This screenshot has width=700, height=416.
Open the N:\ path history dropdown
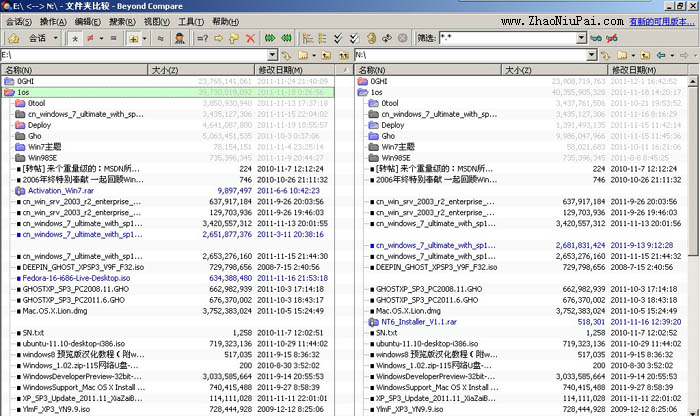[592, 55]
